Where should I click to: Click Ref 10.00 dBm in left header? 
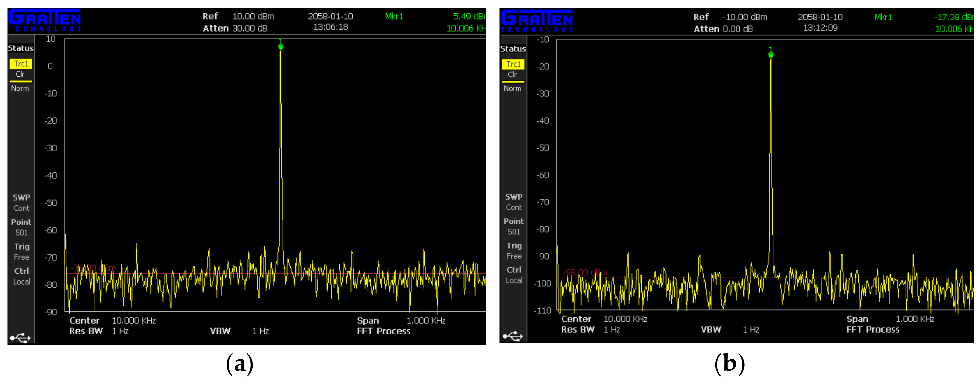point(239,16)
